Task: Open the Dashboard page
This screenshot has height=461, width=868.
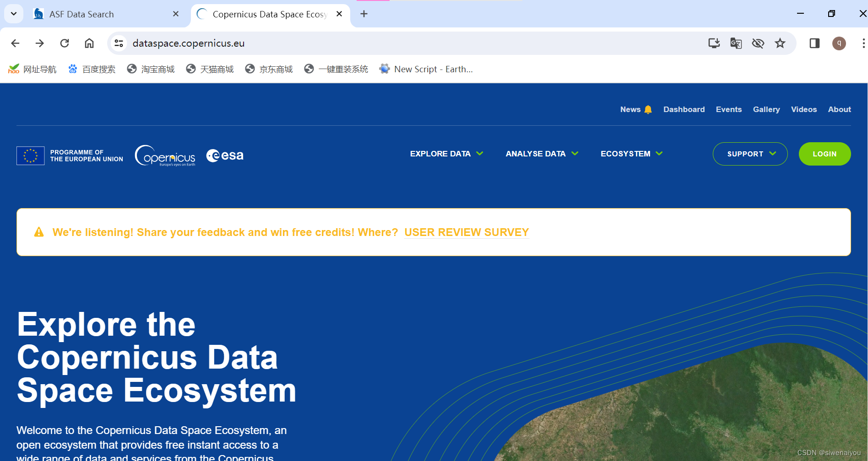Action: click(x=684, y=109)
